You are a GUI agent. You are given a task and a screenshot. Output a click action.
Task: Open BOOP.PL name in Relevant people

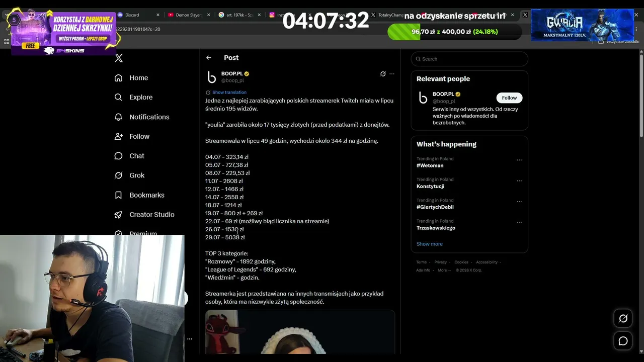coord(443,94)
